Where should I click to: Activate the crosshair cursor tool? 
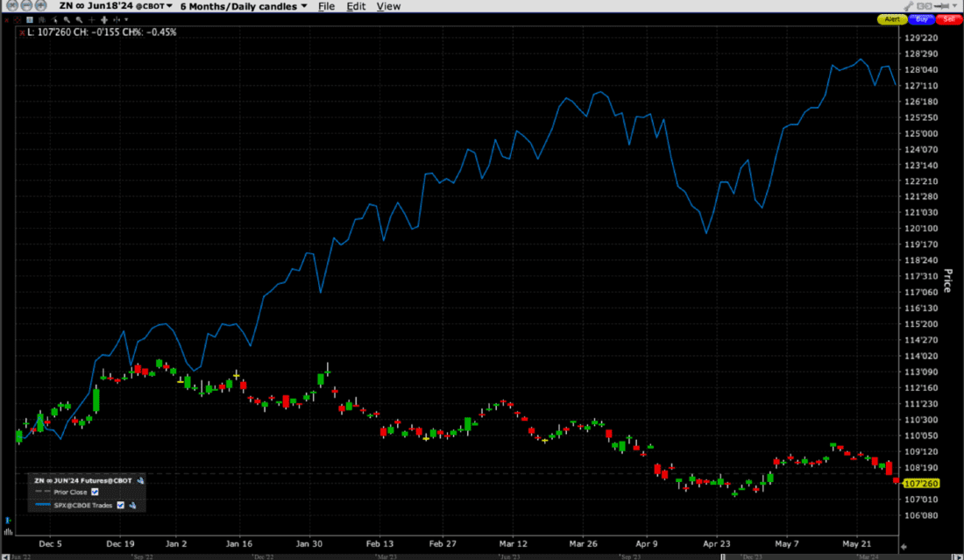click(x=94, y=18)
